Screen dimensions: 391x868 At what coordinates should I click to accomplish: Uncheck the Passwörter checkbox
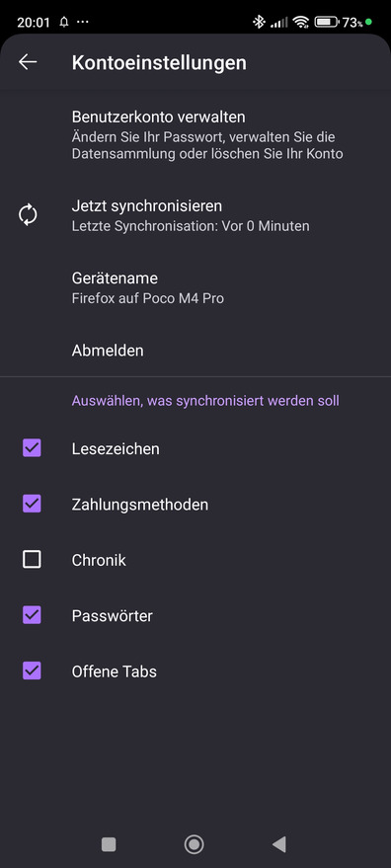point(32,615)
